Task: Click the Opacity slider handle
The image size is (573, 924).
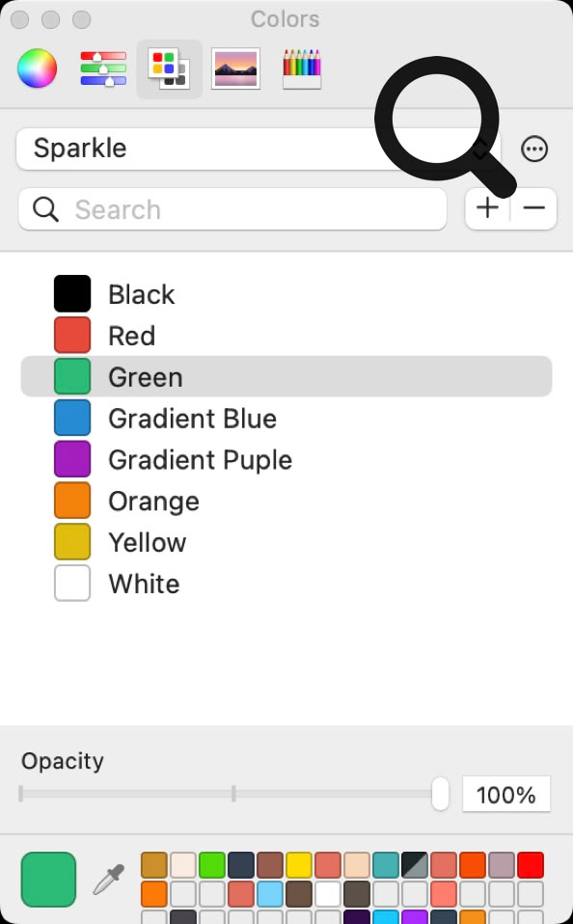Action: click(440, 793)
